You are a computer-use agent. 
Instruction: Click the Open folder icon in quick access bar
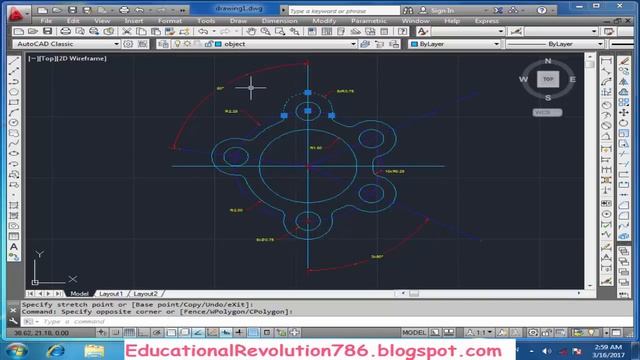click(57, 10)
